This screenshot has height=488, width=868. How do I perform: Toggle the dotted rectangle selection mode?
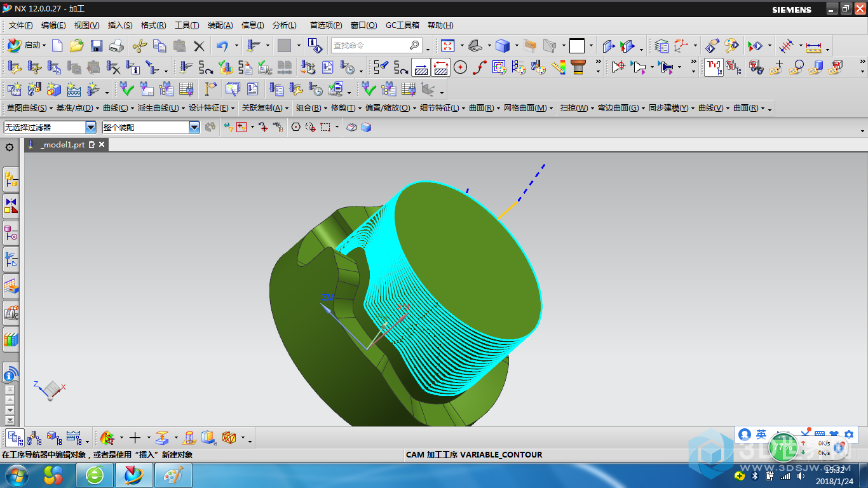[325, 127]
